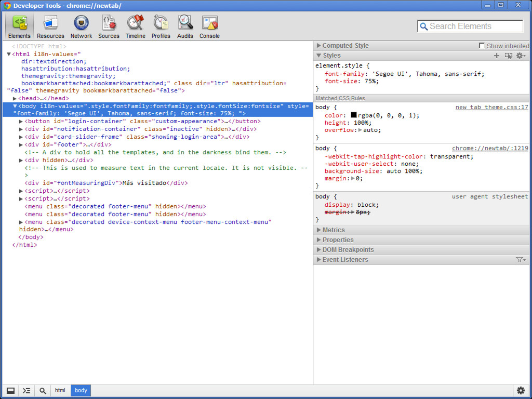Click the background-size auto 100% value
532x399 pixels.
403,171
